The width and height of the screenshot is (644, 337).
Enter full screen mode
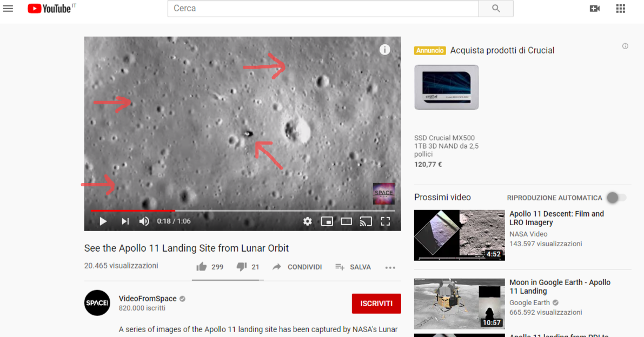pyautogui.click(x=386, y=221)
